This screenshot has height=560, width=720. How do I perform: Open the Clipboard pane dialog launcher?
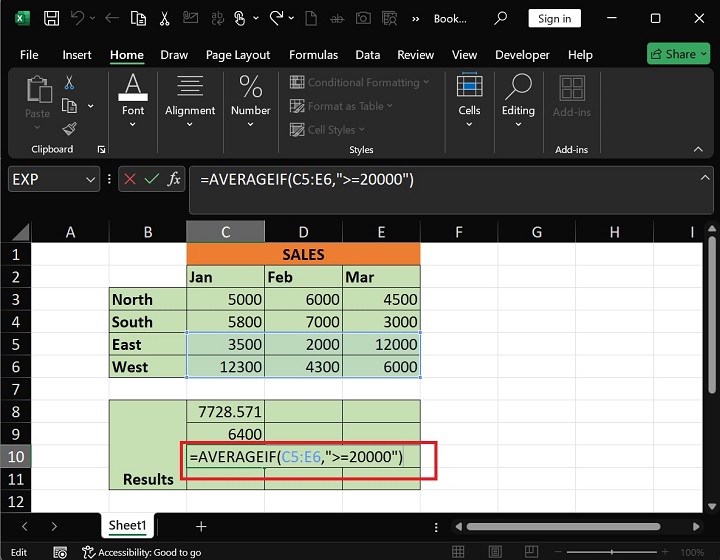101,149
